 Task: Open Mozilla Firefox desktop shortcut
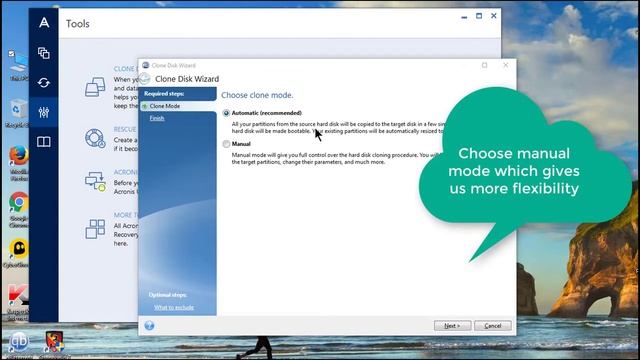coord(18,163)
